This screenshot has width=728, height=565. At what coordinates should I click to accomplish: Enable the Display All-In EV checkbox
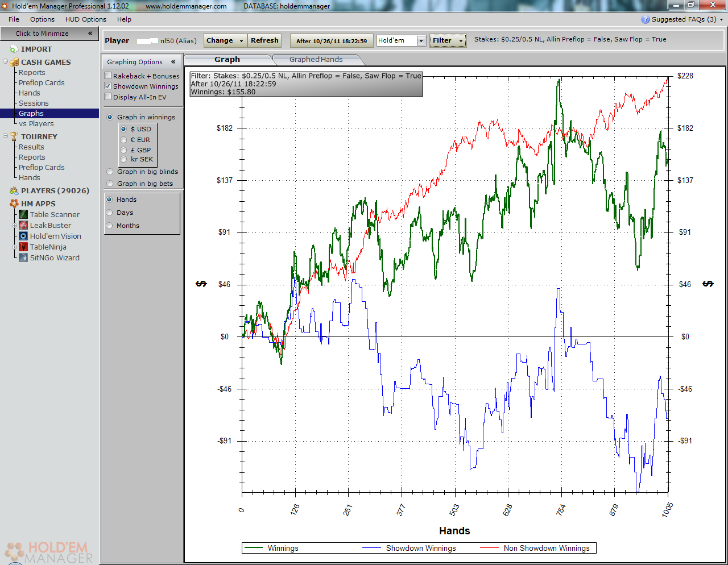107,97
